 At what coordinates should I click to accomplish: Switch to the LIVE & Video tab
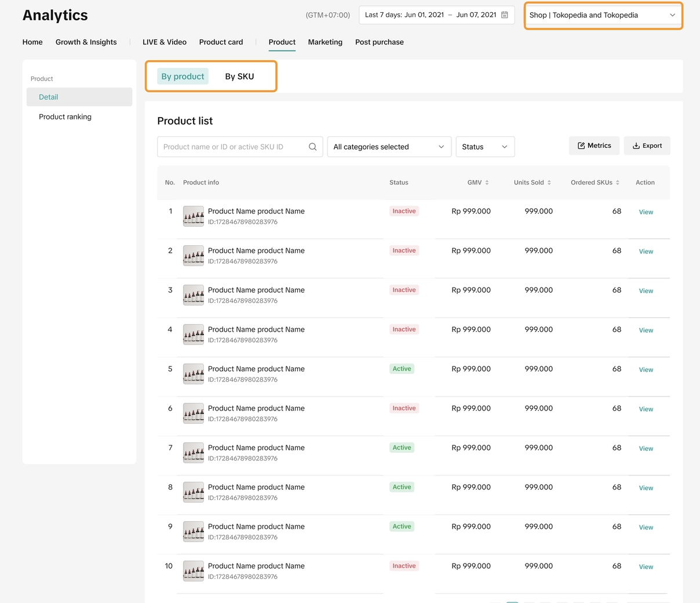165,42
